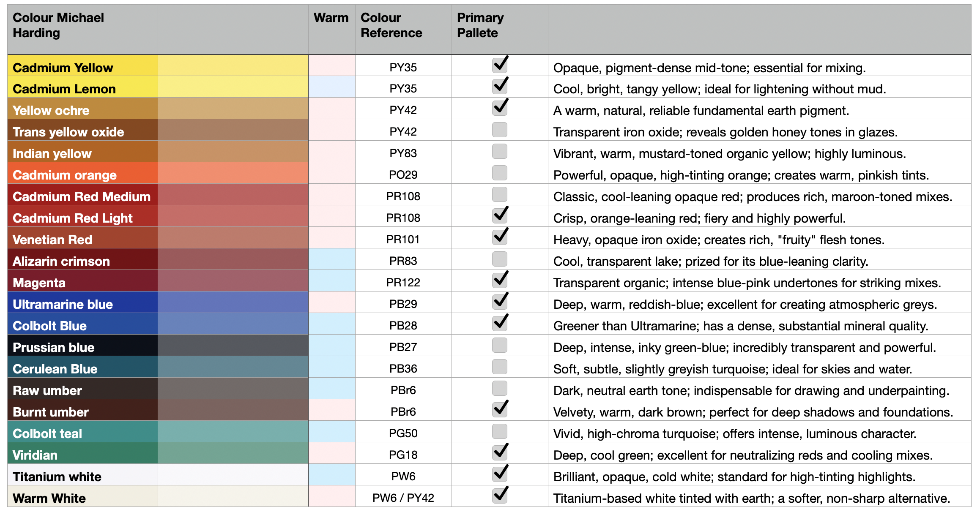Tick the Cadmium Red Medium palette checkbox
The image size is (980, 512).
(500, 194)
